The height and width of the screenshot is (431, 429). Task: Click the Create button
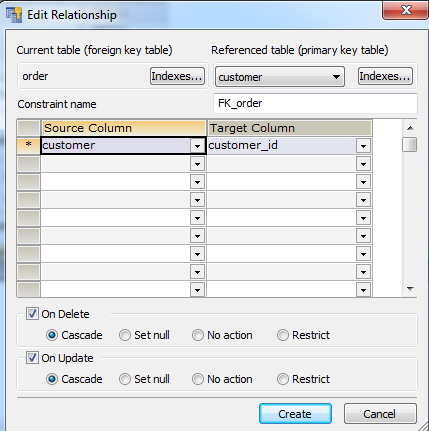coord(295,414)
